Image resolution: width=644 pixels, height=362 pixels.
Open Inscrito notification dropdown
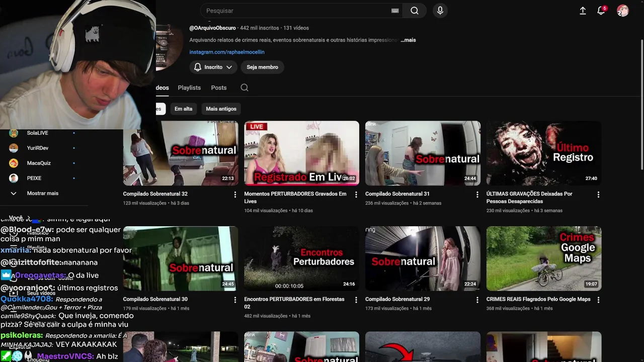(213, 67)
